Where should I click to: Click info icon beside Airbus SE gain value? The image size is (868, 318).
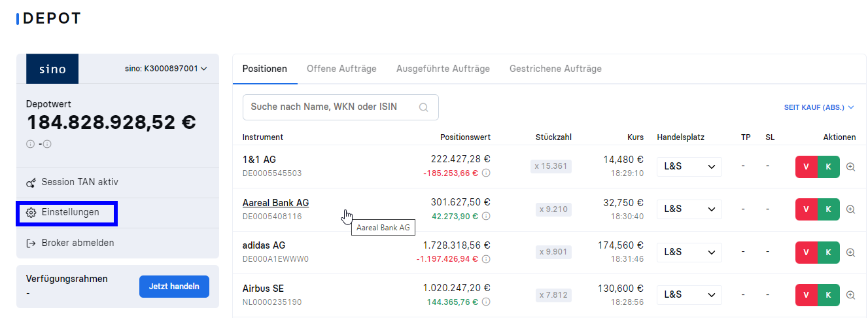tap(486, 302)
